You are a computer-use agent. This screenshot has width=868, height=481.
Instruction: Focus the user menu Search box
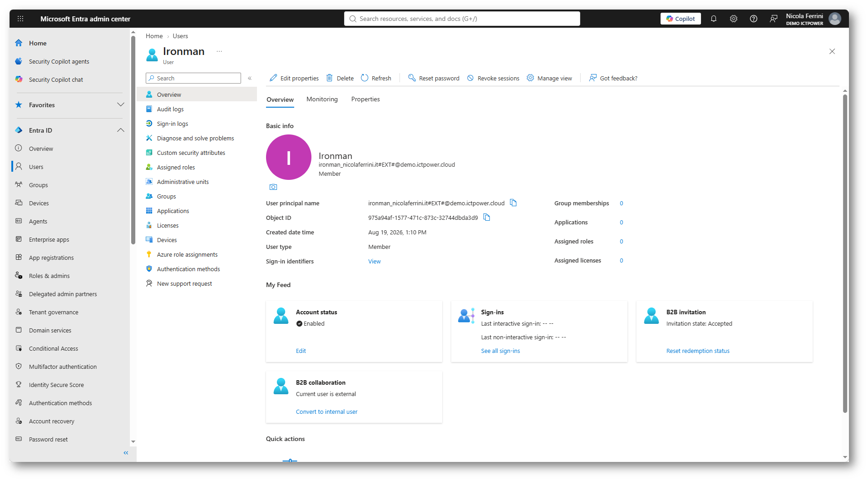(193, 78)
